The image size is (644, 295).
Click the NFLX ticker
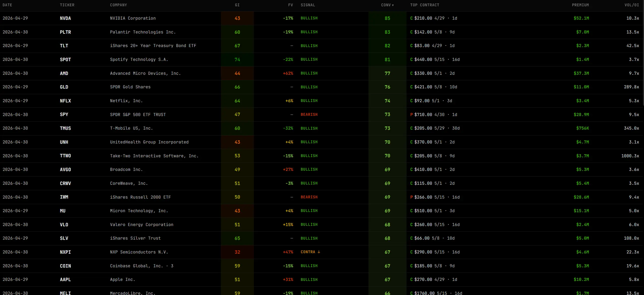(65, 101)
